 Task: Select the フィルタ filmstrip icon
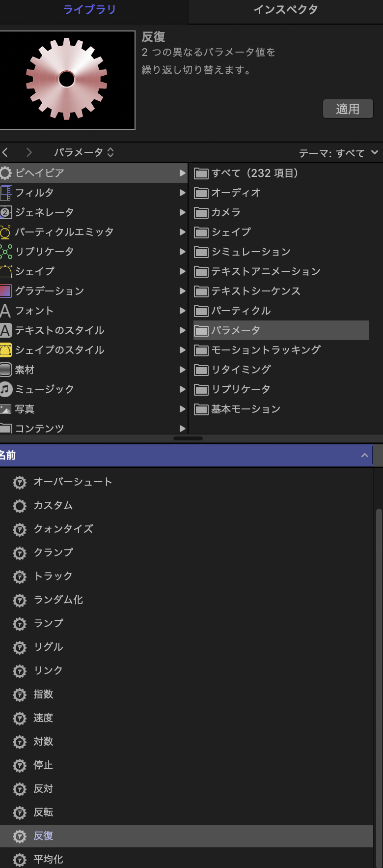[x=5, y=193]
